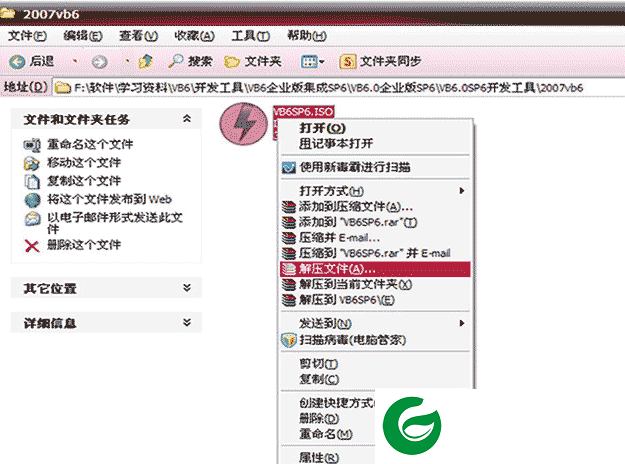This screenshot has width=625, height=464.
Task: Choose 扫描病毒(电脑管家) menu item
Action: coord(375,340)
